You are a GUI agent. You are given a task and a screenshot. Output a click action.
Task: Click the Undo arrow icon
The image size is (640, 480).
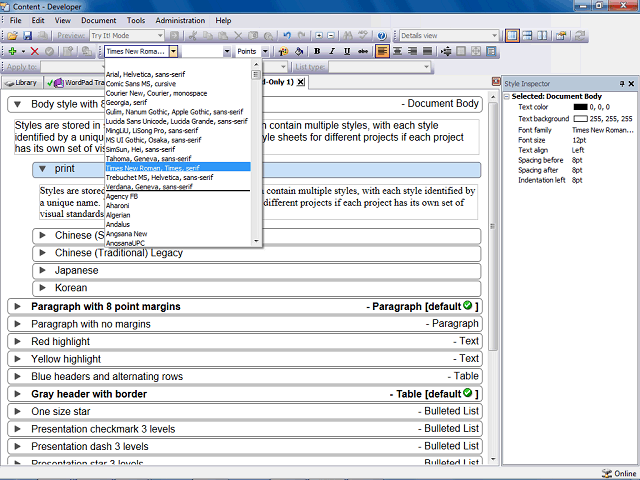[x=287, y=36]
